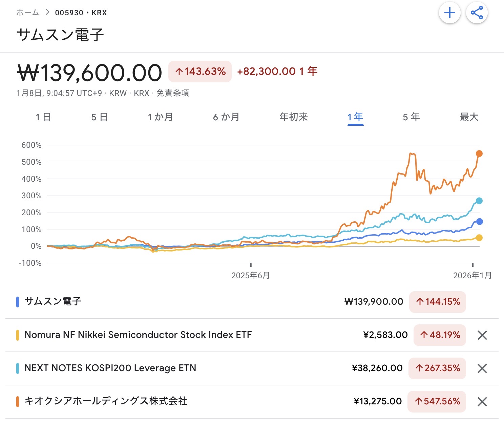The image size is (504, 422).
Task: Show the 最大 chart range
Action: [x=469, y=117]
